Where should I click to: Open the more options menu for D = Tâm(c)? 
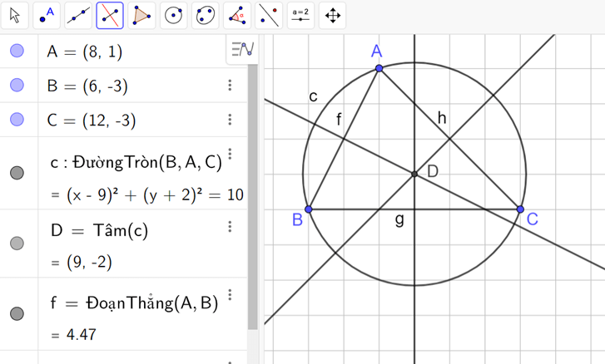tap(231, 227)
